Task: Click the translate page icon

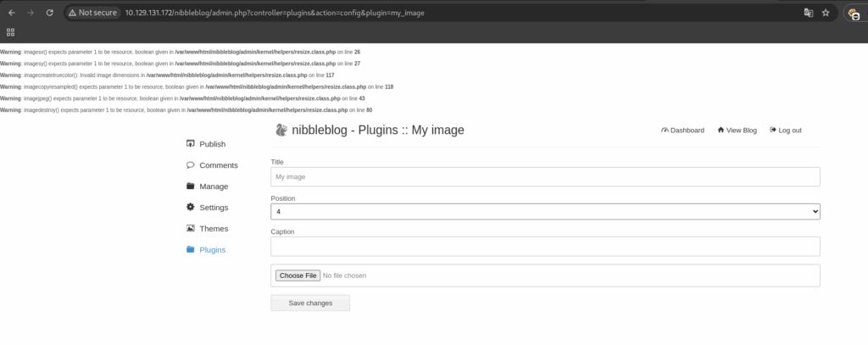Action: click(809, 12)
